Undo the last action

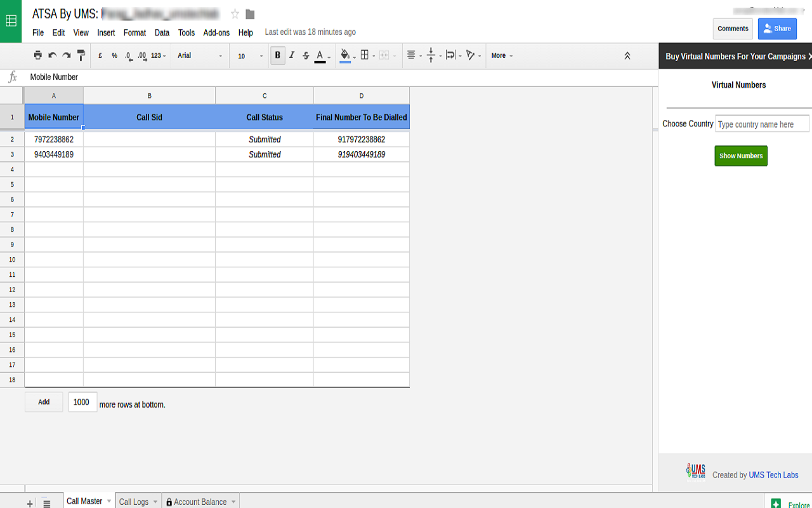52,55
